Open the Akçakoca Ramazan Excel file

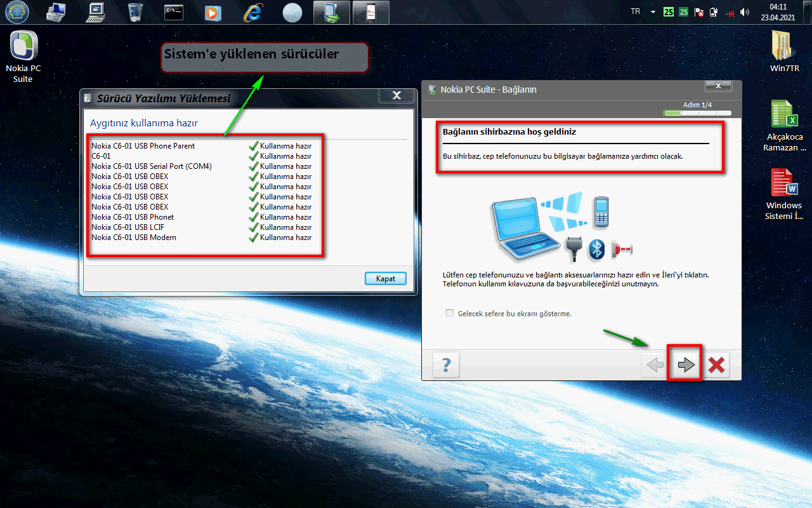coord(785,126)
